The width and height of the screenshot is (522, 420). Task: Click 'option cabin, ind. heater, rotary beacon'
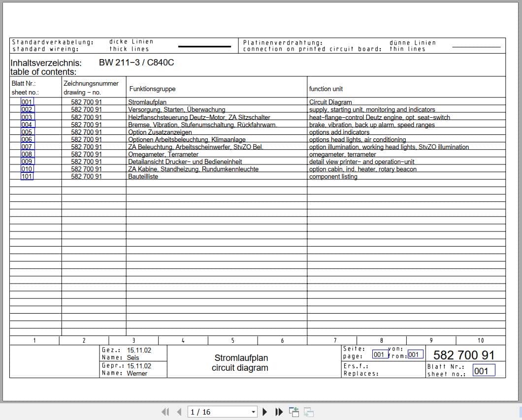[363, 169]
